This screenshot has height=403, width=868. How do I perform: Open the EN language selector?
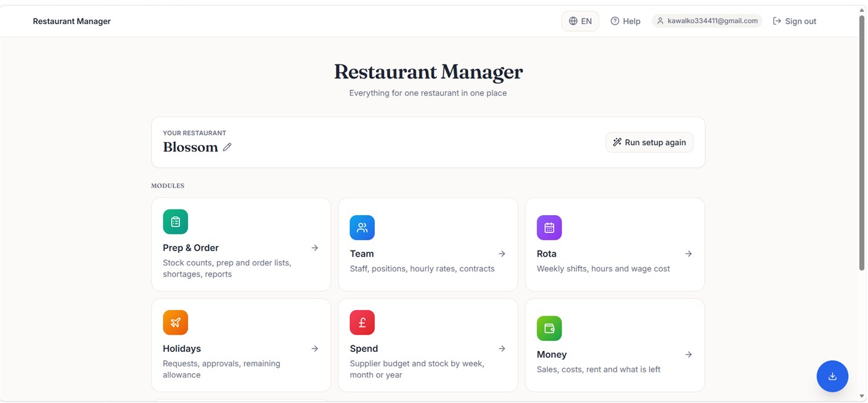tap(580, 21)
